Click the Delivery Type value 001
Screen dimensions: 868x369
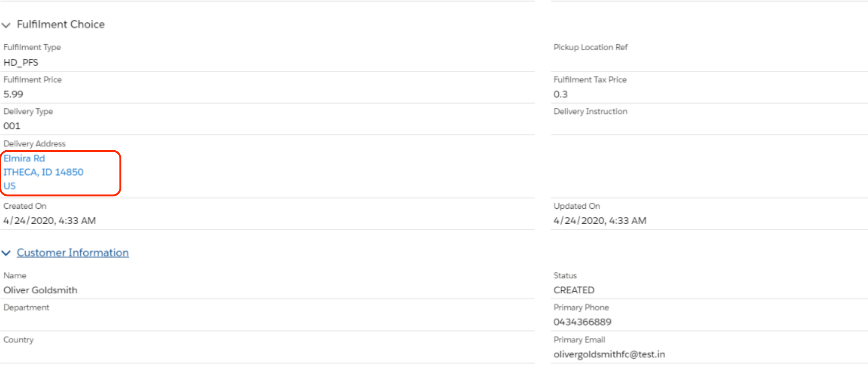(12, 126)
